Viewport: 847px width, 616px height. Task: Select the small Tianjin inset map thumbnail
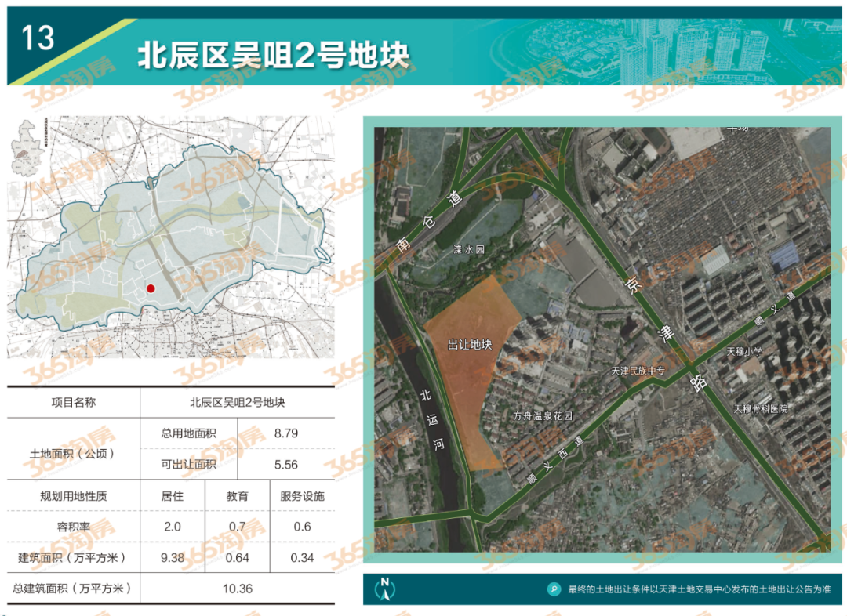27,148
